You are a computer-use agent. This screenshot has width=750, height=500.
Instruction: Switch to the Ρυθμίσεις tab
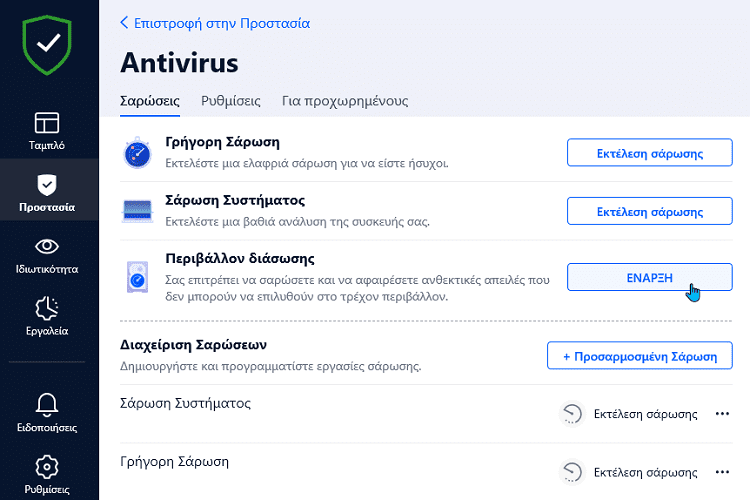coord(231,101)
